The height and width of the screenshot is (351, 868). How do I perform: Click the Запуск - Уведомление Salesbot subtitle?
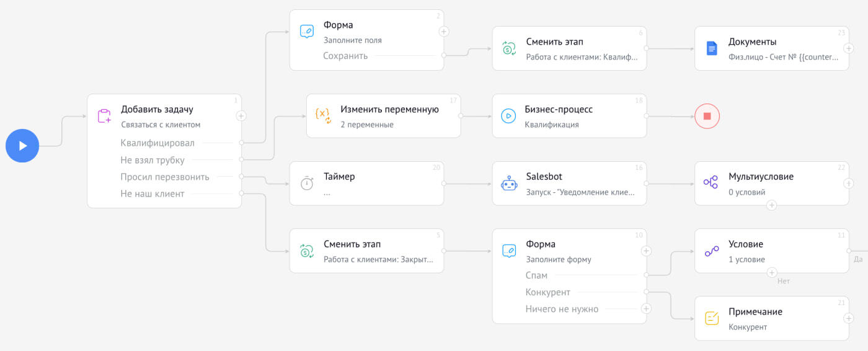point(580,192)
